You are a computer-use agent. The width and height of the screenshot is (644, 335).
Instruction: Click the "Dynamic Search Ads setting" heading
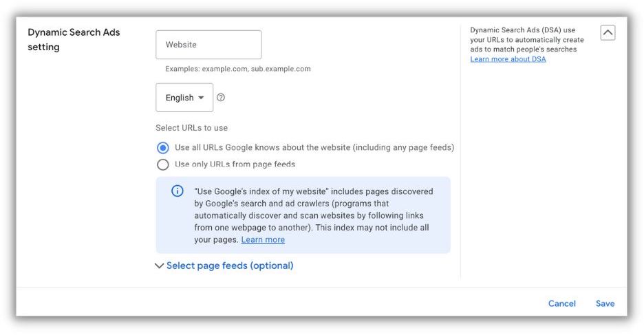point(74,39)
